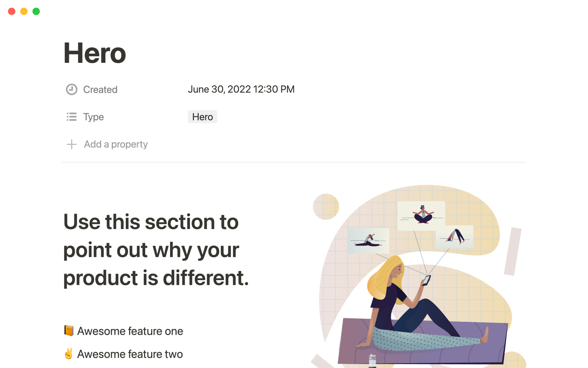This screenshot has height=368, width=588.
Task: Open the Hero type tag dropdown
Action: pyautogui.click(x=202, y=117)
